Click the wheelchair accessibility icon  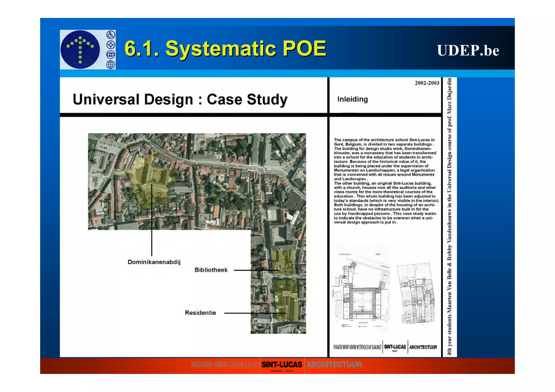111,35
